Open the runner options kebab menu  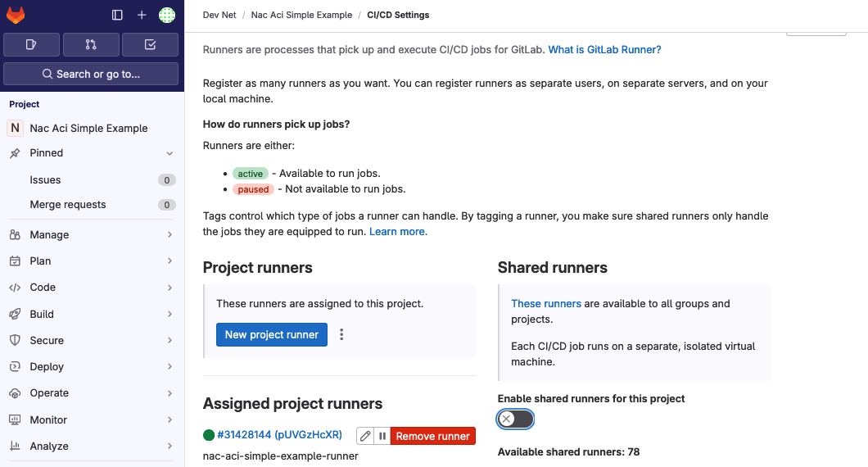click(341, 334)
